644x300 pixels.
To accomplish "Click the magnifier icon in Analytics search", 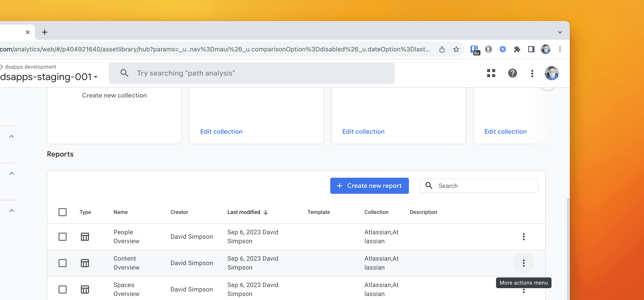I will (x=124, y=73).
